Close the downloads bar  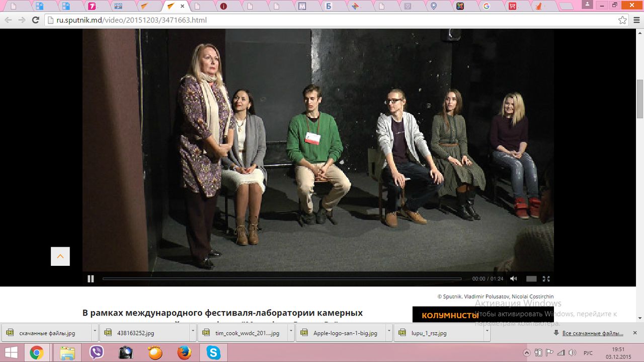tap(635, 333)
